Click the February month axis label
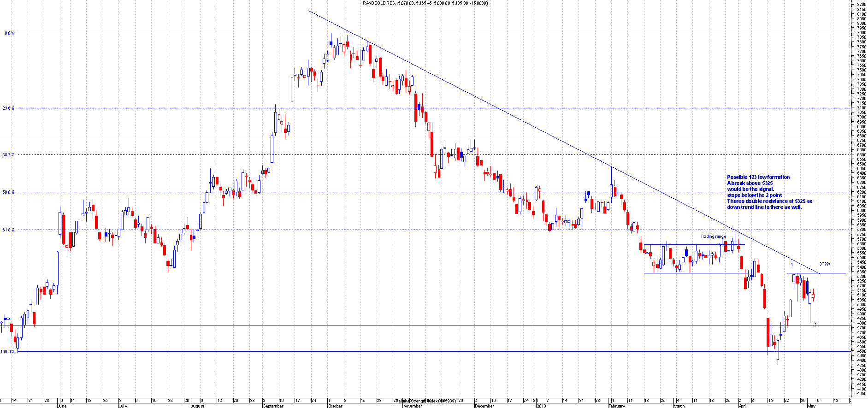868x408 pixels. pos(617,406)
